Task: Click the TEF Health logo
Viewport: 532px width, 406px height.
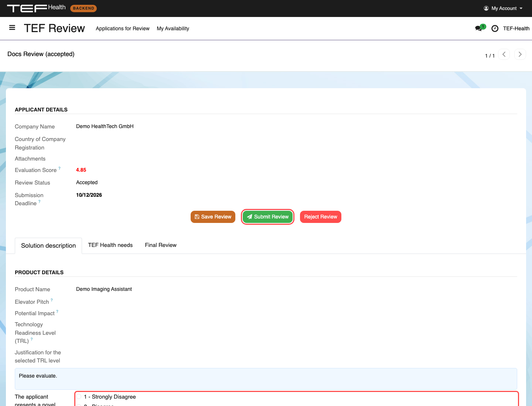Action: point(36,8)
